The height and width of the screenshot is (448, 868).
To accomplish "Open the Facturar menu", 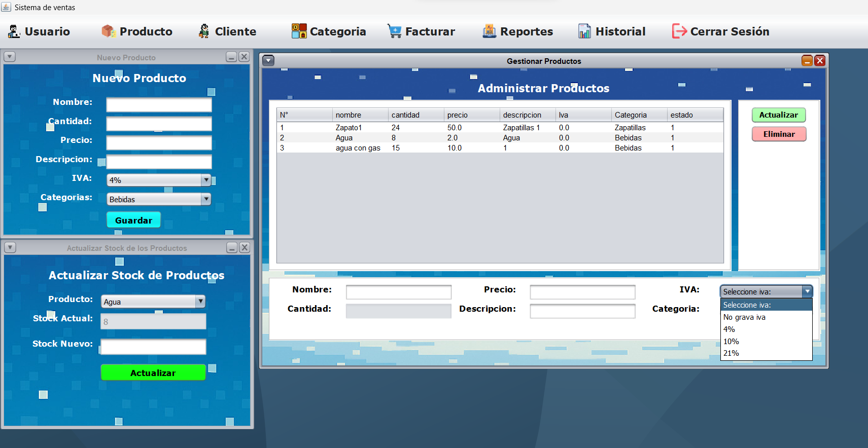I will click(x=422, y=31).
